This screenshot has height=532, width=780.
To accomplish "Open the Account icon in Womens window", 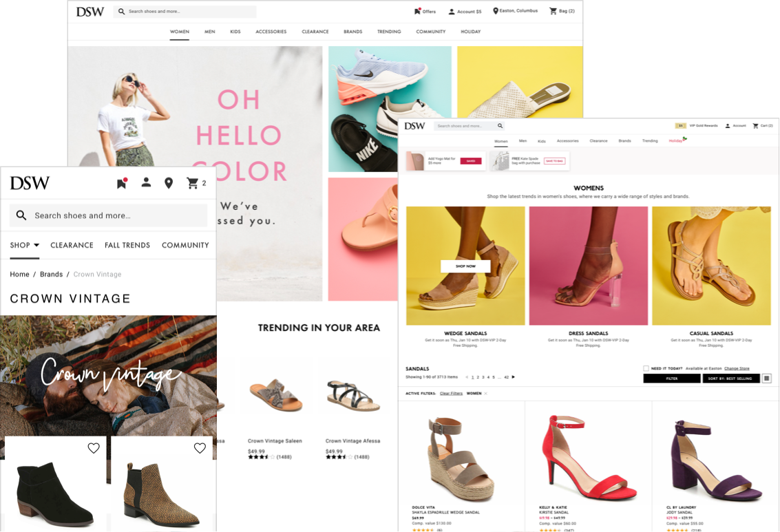I will click(727, 126).
